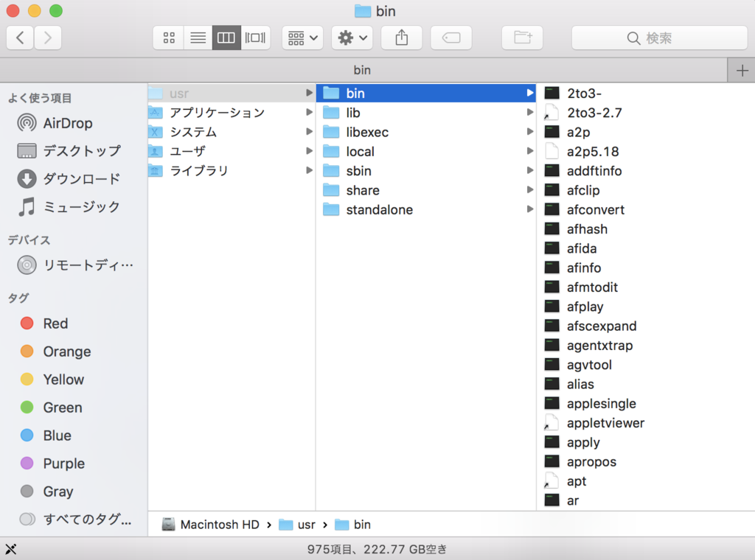Select リモートディスク device in sidebar
The width and height of the screenshot is (755, 560).
click(75, 265)
